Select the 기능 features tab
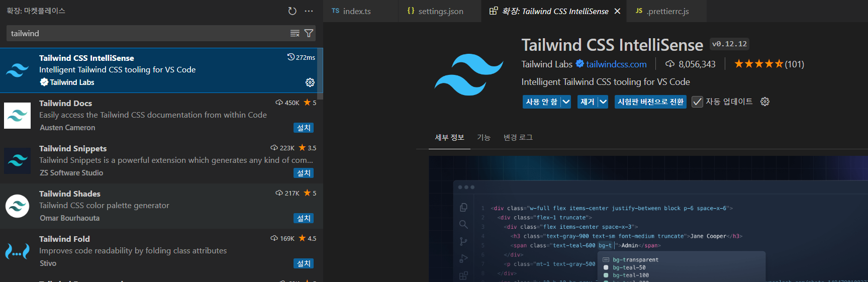The image size is (868, 282). [484, 137]
